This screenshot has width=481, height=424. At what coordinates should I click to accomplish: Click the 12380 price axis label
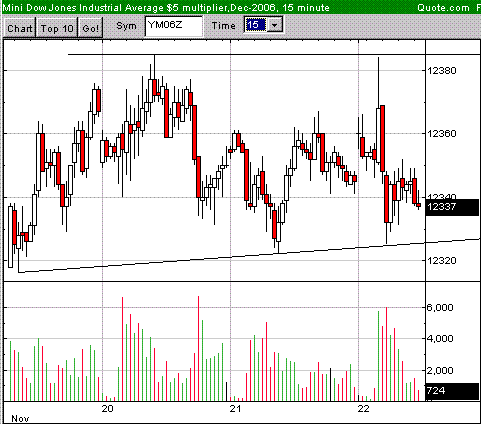coord(442,70)
